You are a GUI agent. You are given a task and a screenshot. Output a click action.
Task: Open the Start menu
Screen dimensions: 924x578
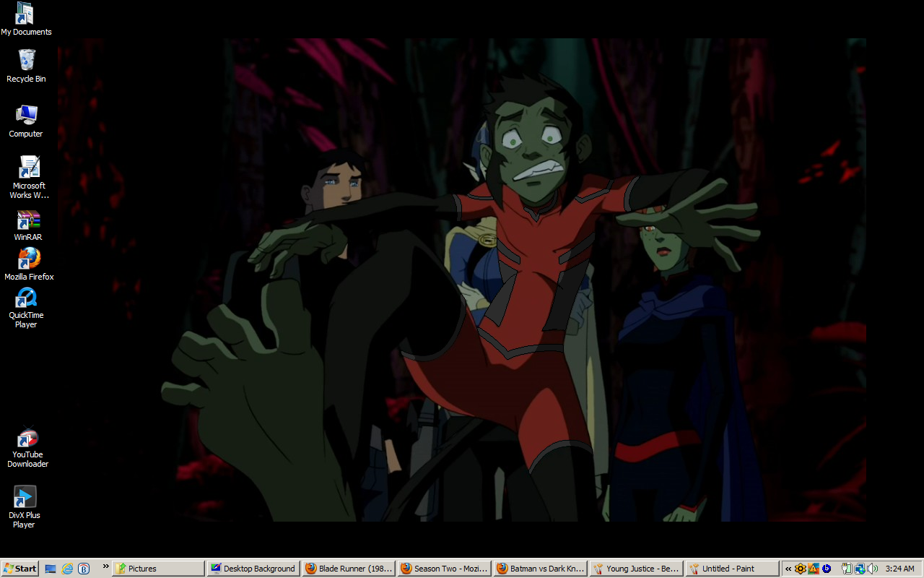(x=19, y=569)
